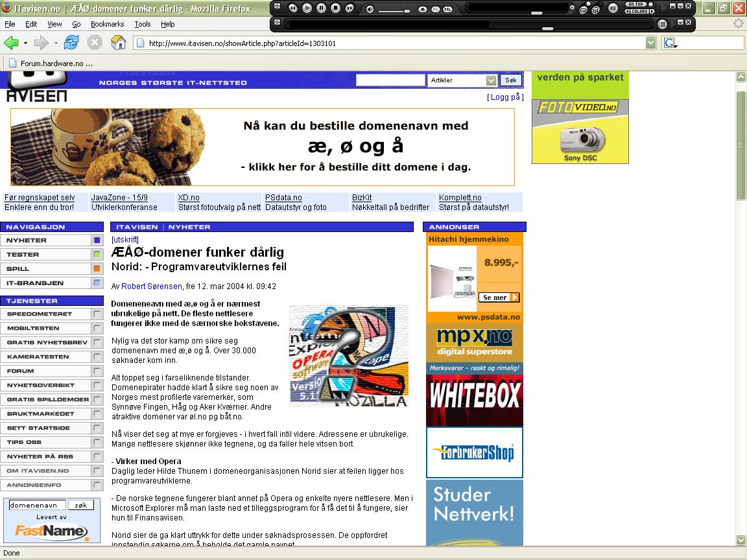The image size is (747, 560).
Task: Go back with Firefox back arrow
Action: pos(11,43)
